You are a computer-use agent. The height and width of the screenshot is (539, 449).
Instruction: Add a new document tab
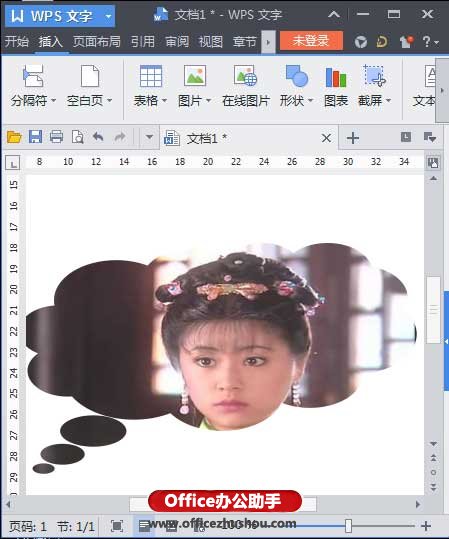[x=353, y=138]
